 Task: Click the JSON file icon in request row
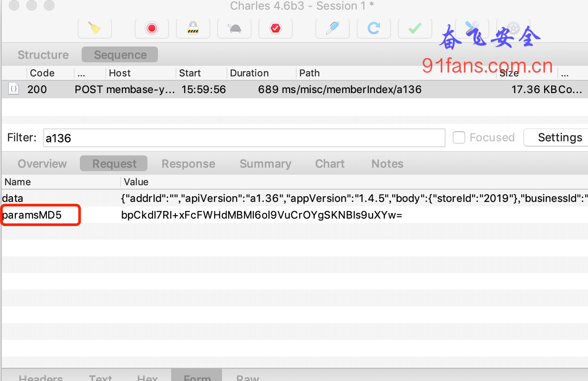14,89
